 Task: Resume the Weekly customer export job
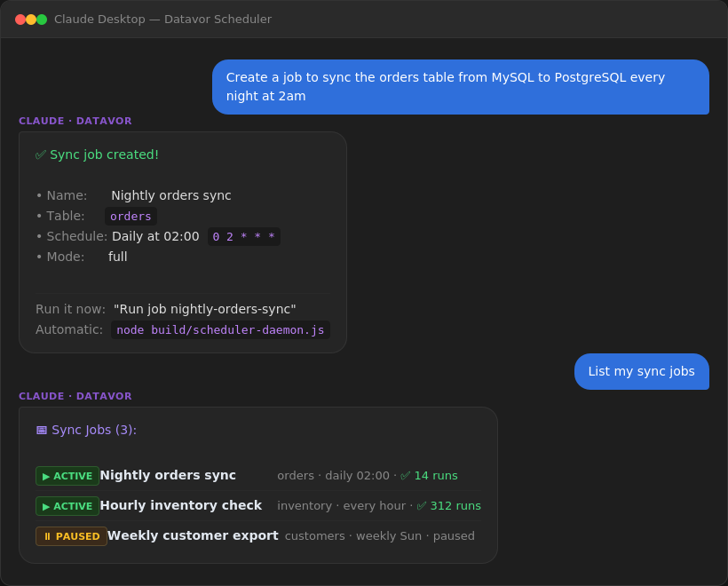(x=71, y=535)
